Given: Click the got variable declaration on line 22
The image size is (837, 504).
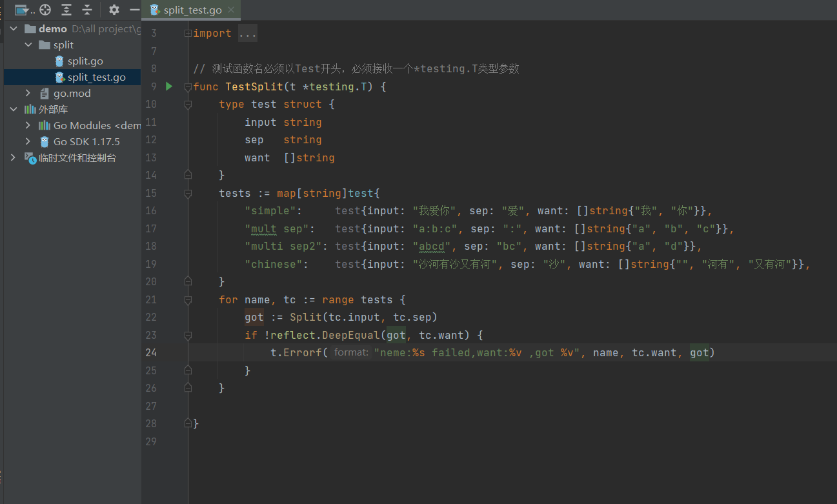Looking at the screenshot, I should click(254, 317).
